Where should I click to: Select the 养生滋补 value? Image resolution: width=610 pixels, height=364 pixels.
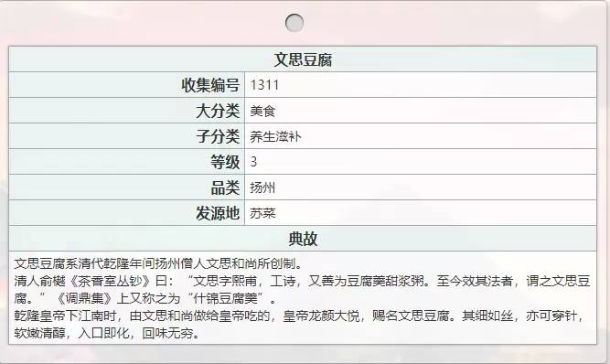coord(275,136)
